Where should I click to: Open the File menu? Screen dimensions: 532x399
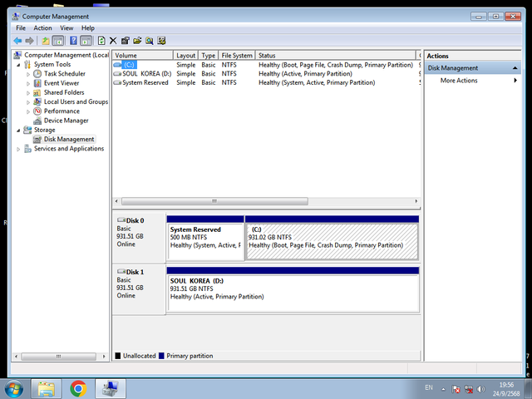[21, 28]
